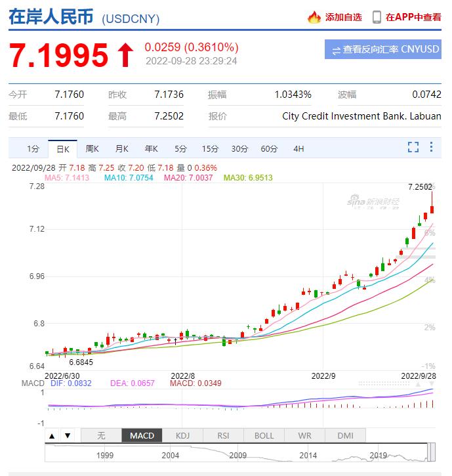Click the down triangle below the MACD panel

66,435
